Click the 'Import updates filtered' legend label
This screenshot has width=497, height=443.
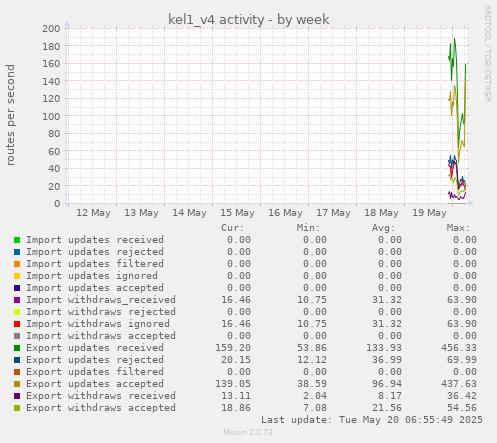click(x=95, y=264)
